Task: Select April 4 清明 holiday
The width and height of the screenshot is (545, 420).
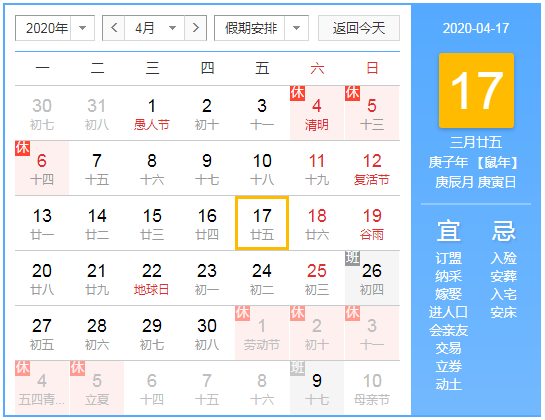Action: 317,113
